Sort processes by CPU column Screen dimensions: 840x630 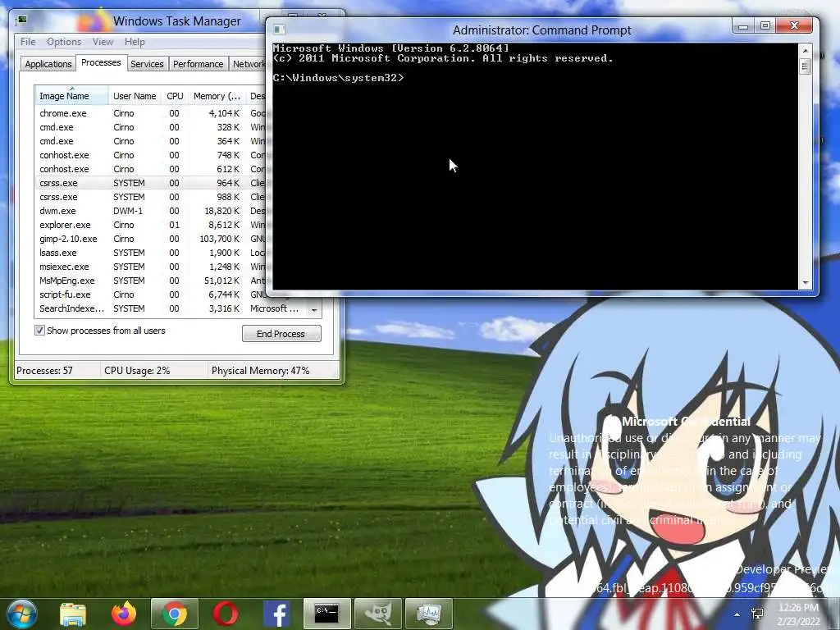pos(176,96)
